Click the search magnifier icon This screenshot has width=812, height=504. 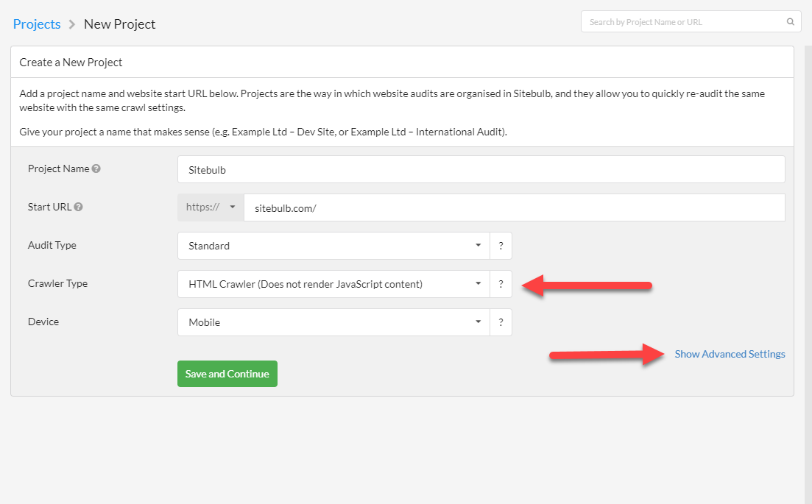point(790,22)
